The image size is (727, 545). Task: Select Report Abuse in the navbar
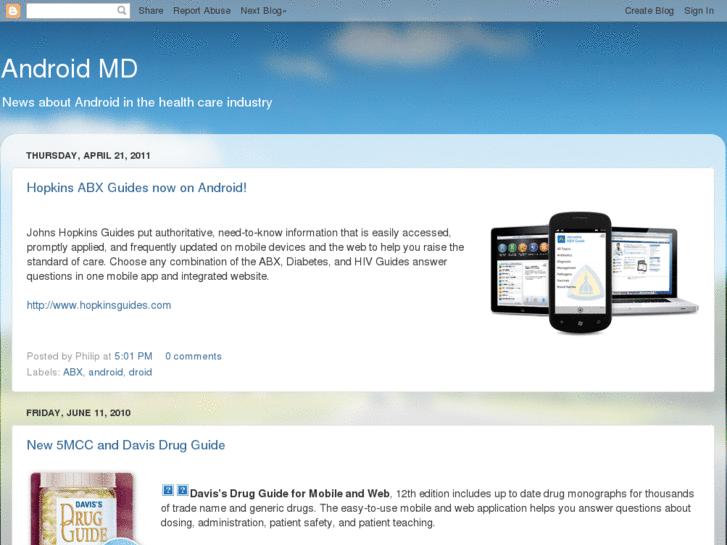(202, 11)
